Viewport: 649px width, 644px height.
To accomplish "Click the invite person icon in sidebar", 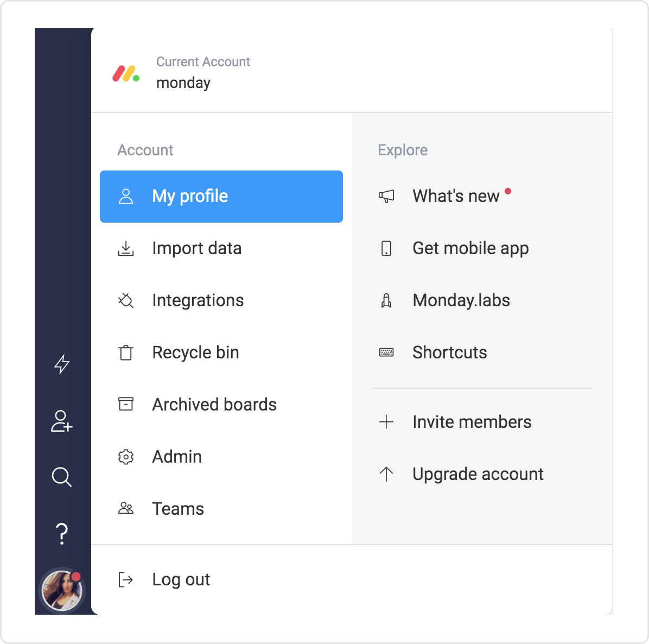I will [62, 421].
